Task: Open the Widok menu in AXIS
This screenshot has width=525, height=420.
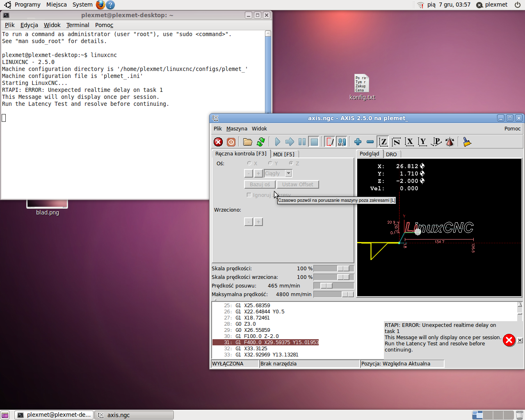Action: pos(259,128)
